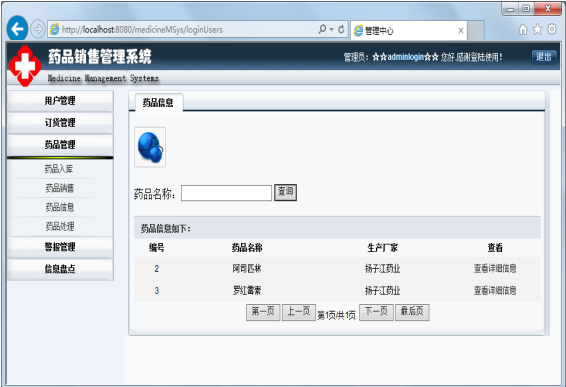Click the 查询 search button

point(286,192)
